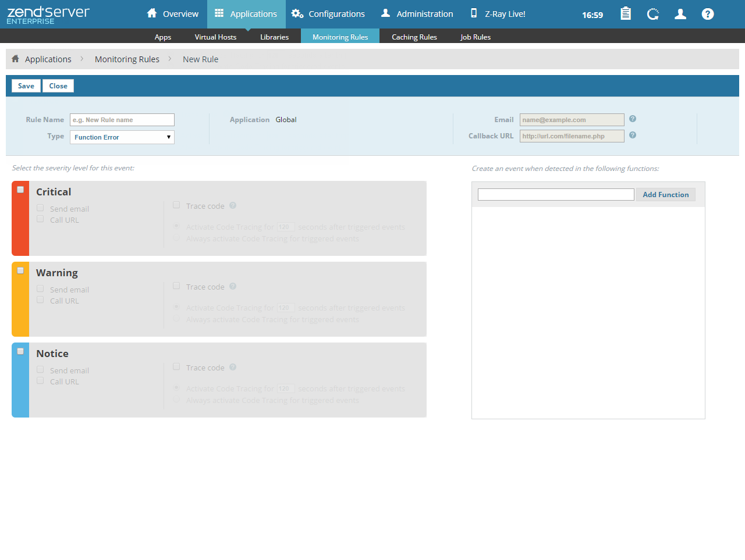
Task: Click the Add Function button
Action: pyautogui.click(x=665, y=195)
